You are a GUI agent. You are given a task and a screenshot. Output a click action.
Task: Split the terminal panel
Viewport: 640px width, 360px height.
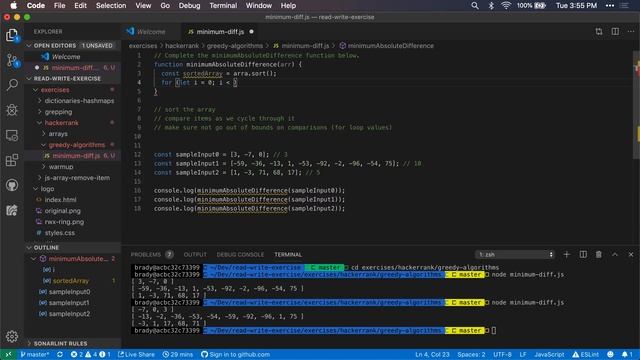pos(583,254)
